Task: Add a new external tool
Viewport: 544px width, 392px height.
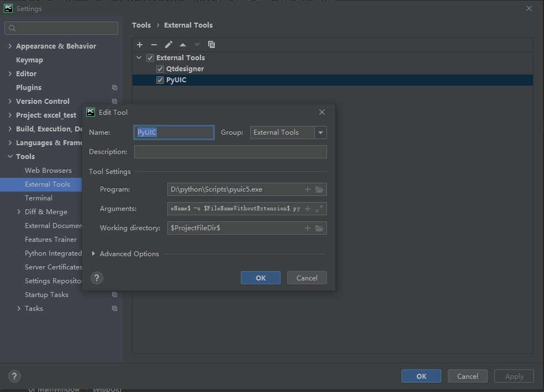Action: (140, 44)
